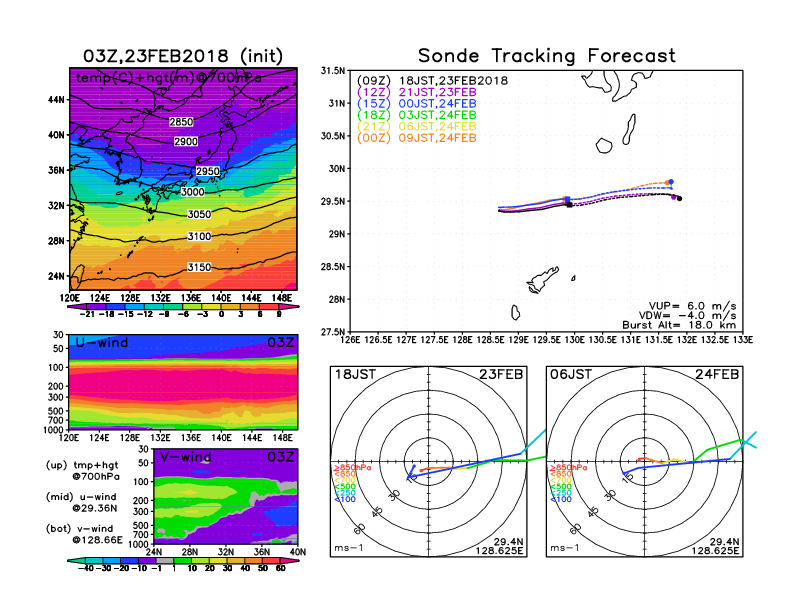Click the black burst point marker

pyautogui.click(x=570, y=205)
